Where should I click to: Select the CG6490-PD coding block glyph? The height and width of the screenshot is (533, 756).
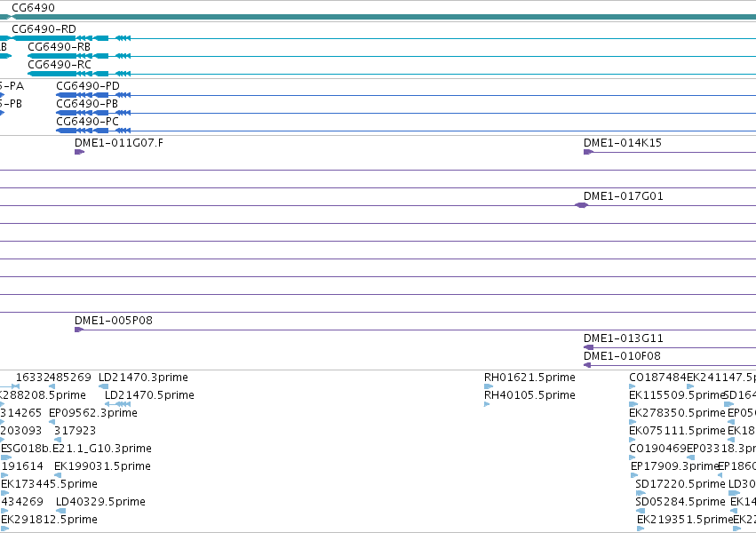pos(67,95)
